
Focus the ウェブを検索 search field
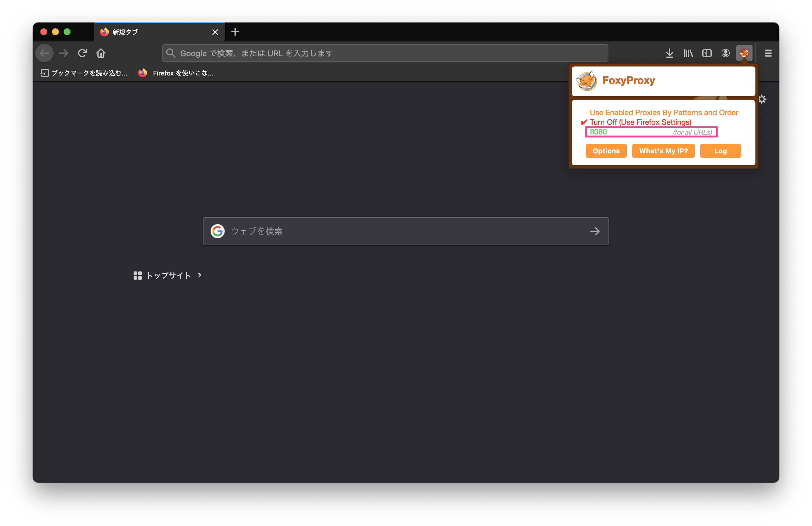pos(406,231)
